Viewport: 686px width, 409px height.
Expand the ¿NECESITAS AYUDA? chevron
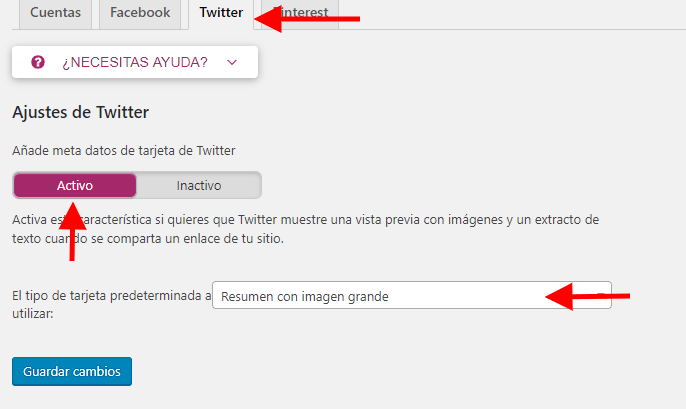tap(232, 63)
